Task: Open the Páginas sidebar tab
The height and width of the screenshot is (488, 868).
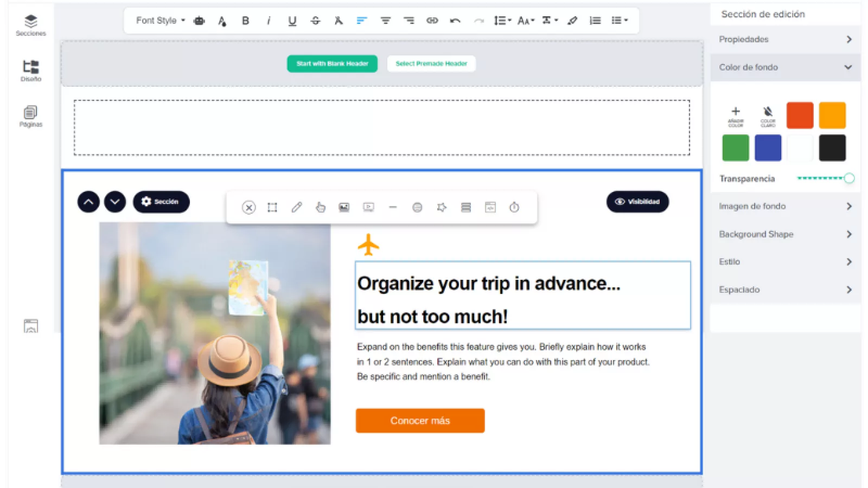Action: point(31,116)
